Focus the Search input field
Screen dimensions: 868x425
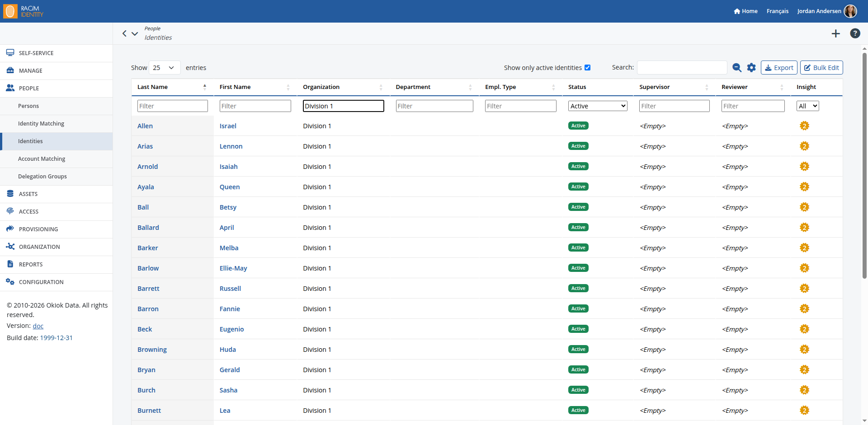point(682,68)
